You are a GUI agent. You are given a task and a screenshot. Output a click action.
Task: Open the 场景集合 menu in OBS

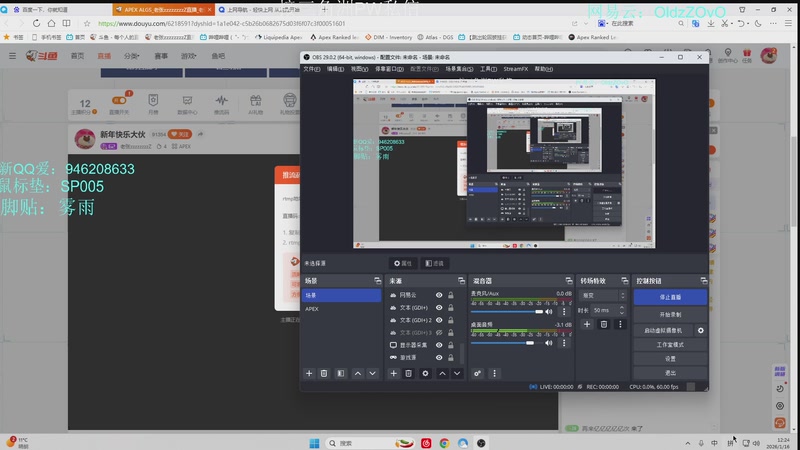(x=459, y=69)
